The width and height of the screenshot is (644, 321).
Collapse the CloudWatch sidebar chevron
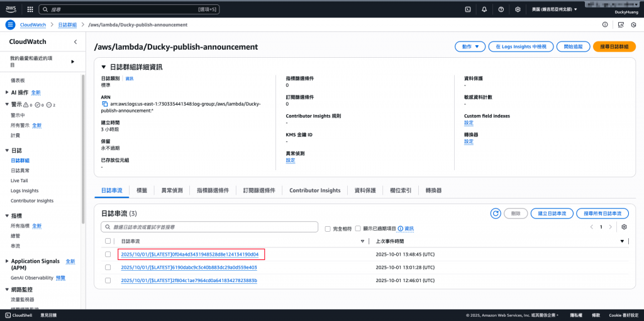tap(75, 42)
